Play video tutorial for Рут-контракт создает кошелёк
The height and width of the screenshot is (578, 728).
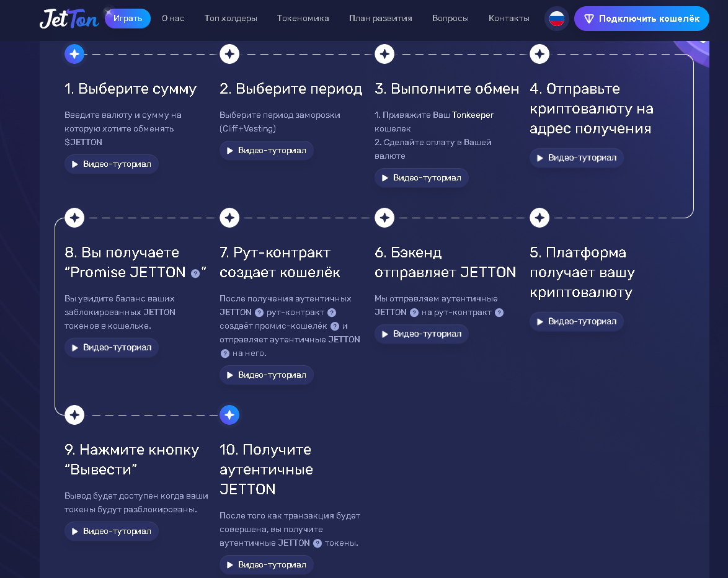pos(267,375)
